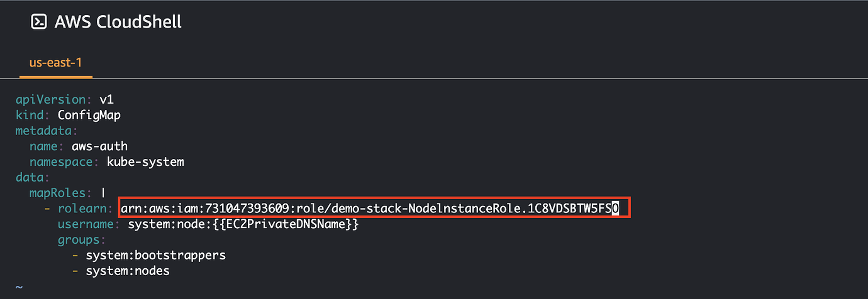Click the CloudShell terminal icon
This screenshot has height=299, width=868.
point(39,22)
